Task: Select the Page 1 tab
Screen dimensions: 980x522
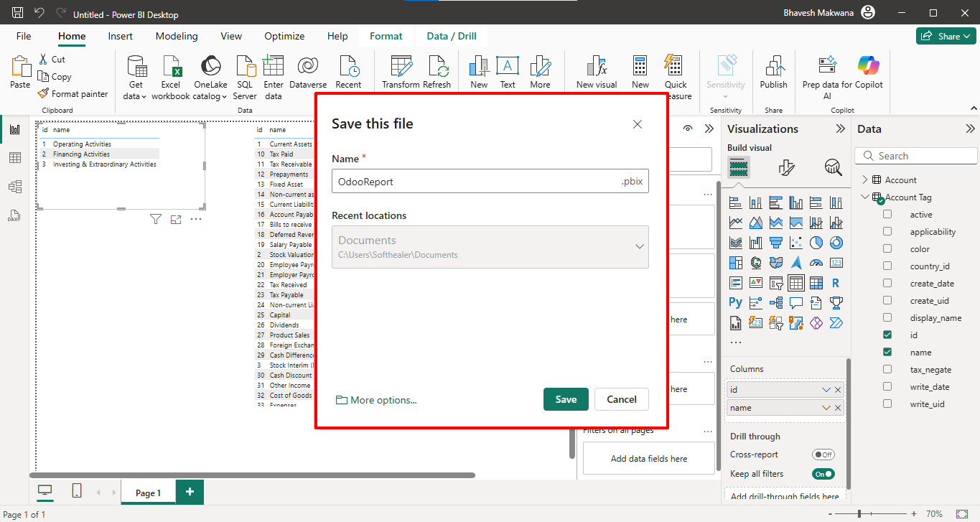Action: [149, 493]
